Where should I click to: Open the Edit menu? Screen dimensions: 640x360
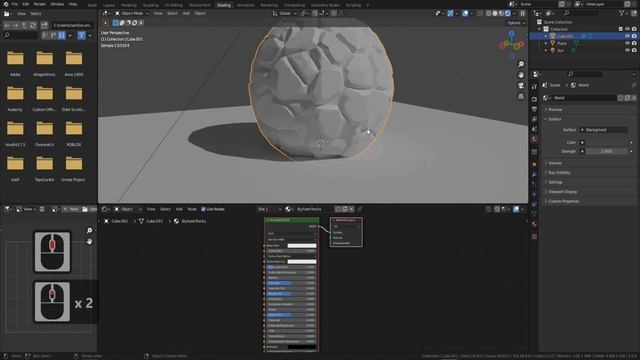point(26,4)
